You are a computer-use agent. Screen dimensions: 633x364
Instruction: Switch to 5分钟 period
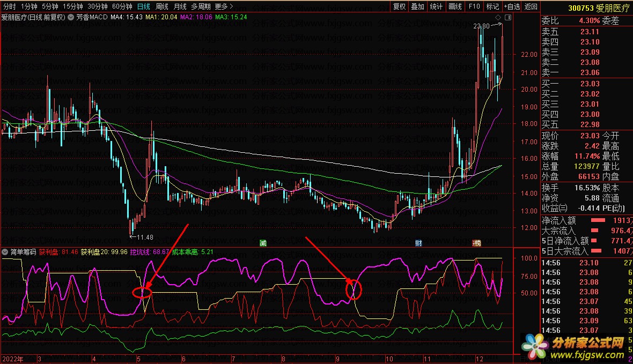50,6
